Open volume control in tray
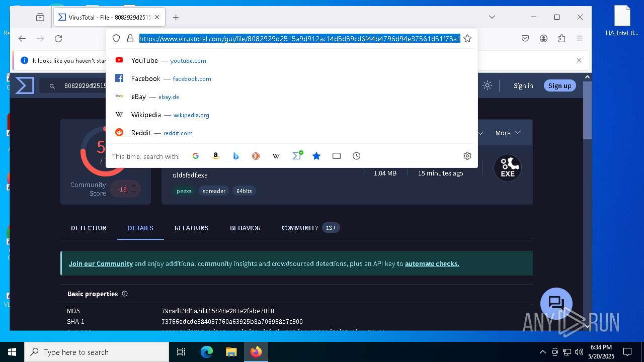Screen dimensions: 644x362 (x=579, y=352)
